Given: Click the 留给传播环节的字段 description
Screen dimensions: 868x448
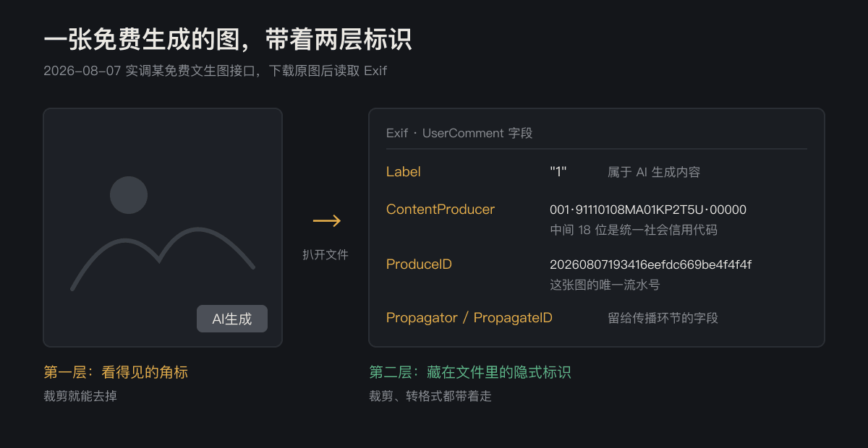Looking at the screenshot, I should (x=663, y=318).
